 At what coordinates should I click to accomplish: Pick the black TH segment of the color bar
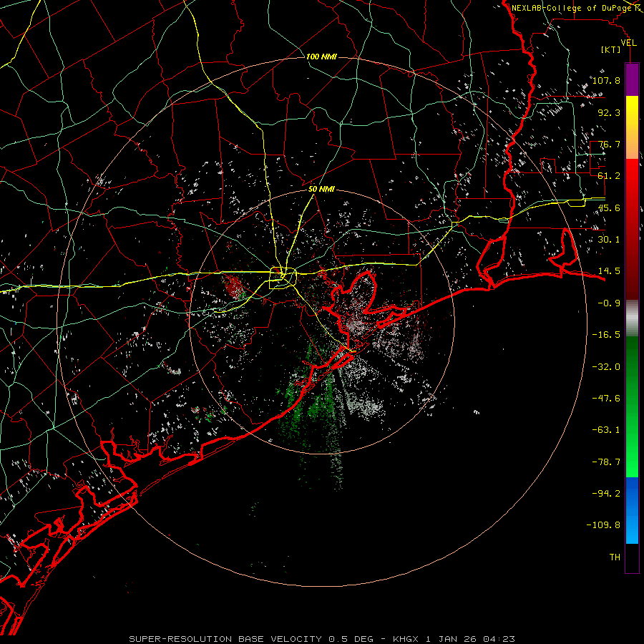coord(632,558)
